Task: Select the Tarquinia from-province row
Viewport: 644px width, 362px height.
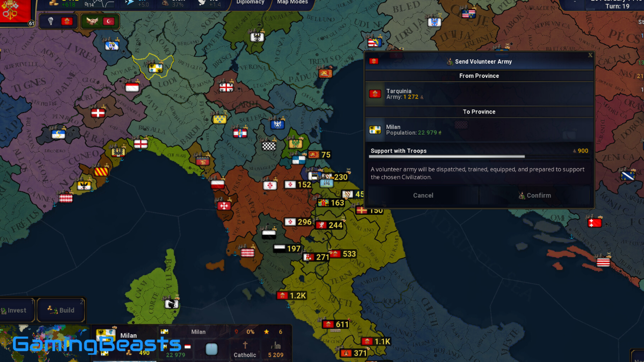Action: (x=479, y=94)
